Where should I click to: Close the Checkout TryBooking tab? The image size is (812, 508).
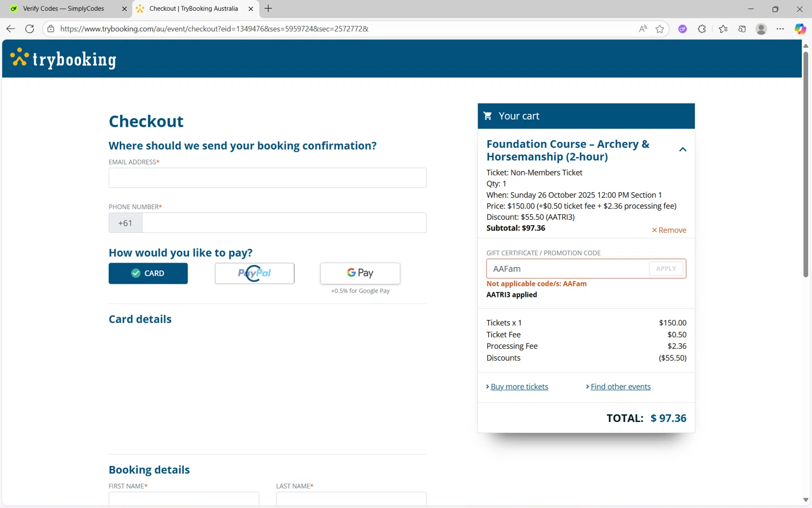coord(251,9)
